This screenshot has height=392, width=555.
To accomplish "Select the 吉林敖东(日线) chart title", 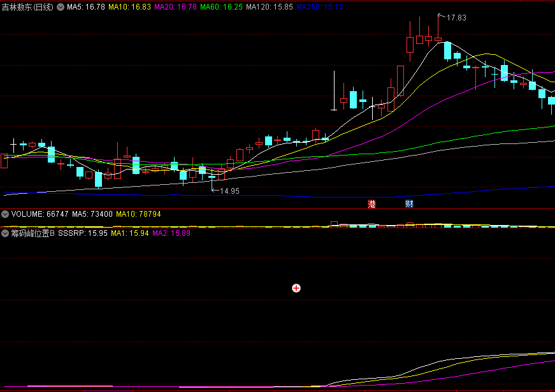I will coord(27,7).
